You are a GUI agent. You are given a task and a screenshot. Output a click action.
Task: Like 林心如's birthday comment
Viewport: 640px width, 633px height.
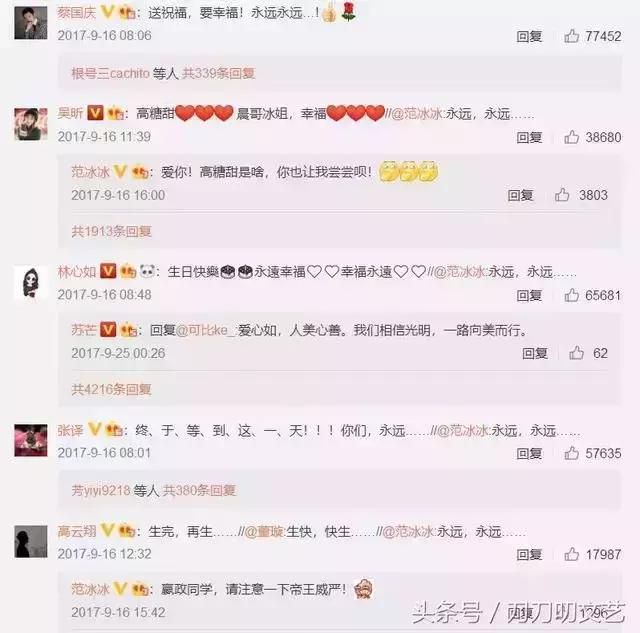point(571,295)
